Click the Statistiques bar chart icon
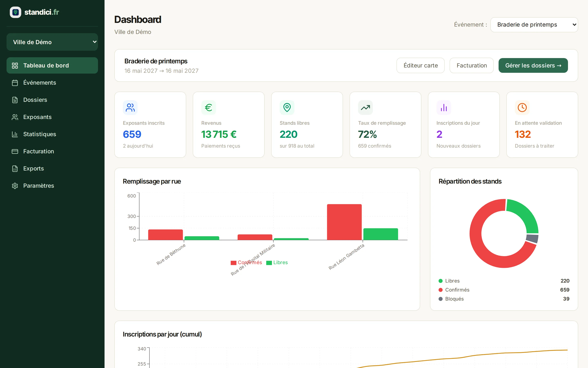Image resolution: width=588 pixels, height=368 pixels. pyautogui.click(x=15, y=134)
